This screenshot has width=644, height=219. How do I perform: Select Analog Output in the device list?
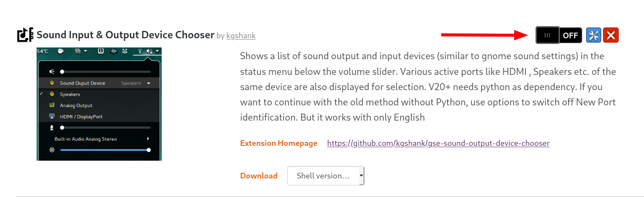76,105
